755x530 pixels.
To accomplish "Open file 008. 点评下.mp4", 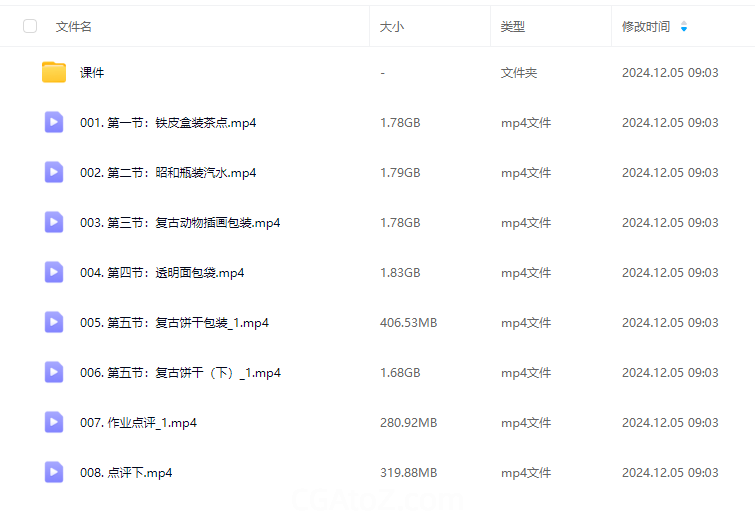I will pos(126,473).
